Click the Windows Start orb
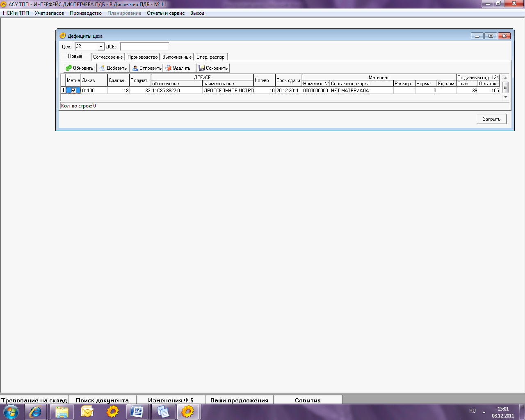 (11, 411)
